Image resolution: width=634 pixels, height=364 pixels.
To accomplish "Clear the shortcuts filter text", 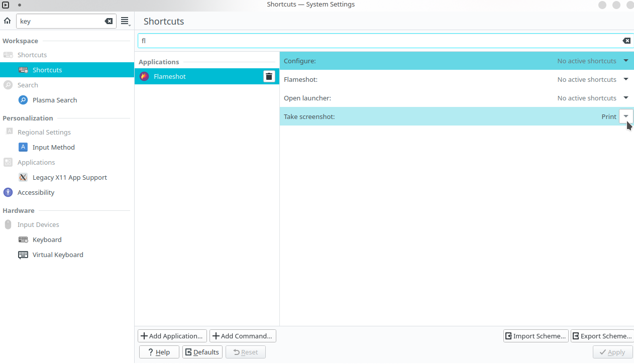I will click(626, 41).
